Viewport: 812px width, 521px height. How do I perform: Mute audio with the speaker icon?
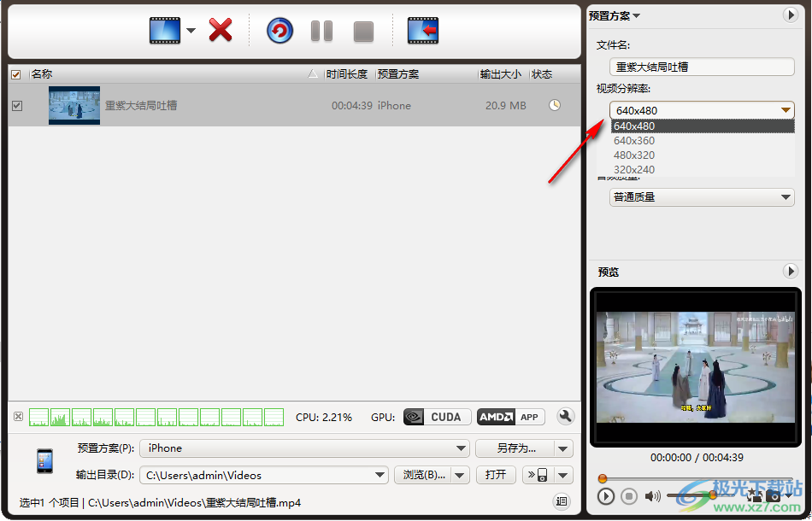(x=653, y=495)
